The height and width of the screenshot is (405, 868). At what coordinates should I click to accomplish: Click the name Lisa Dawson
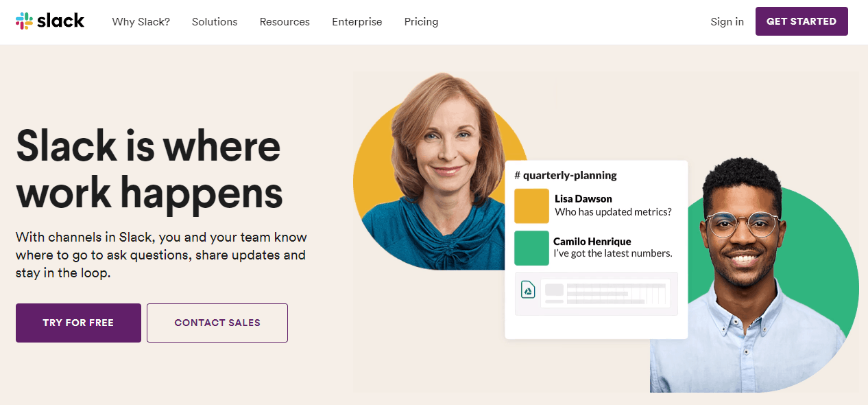583,199
